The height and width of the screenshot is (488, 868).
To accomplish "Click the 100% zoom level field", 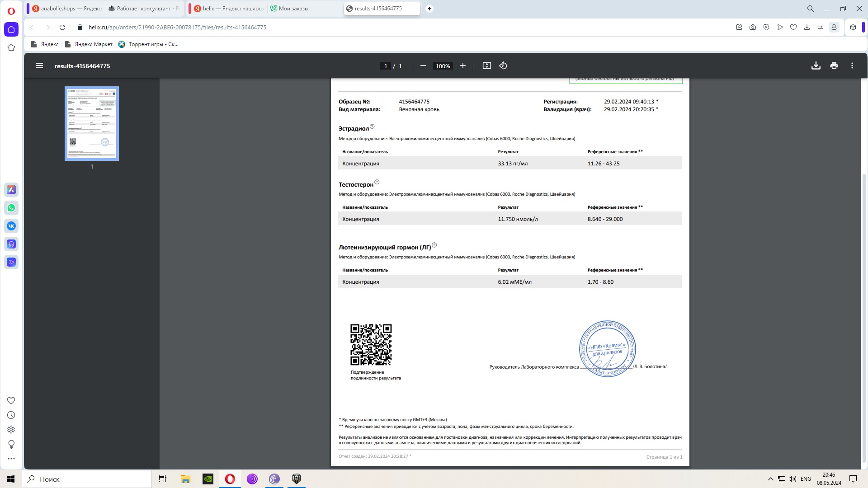I will (443, 66).
